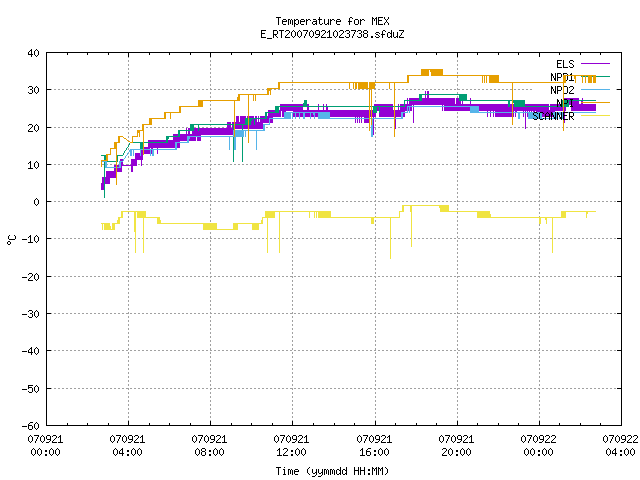Click the NPI legend label
640x480 pixels.
click(565, 103)
